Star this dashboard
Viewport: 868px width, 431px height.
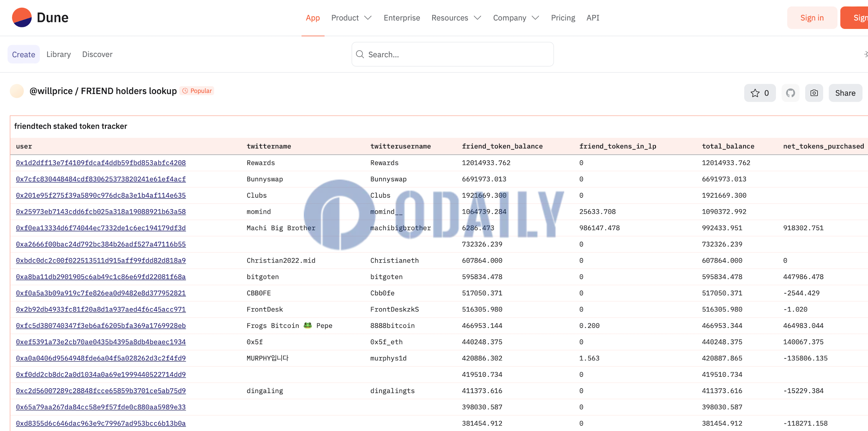pyautogui.click(x=760, y=93)
